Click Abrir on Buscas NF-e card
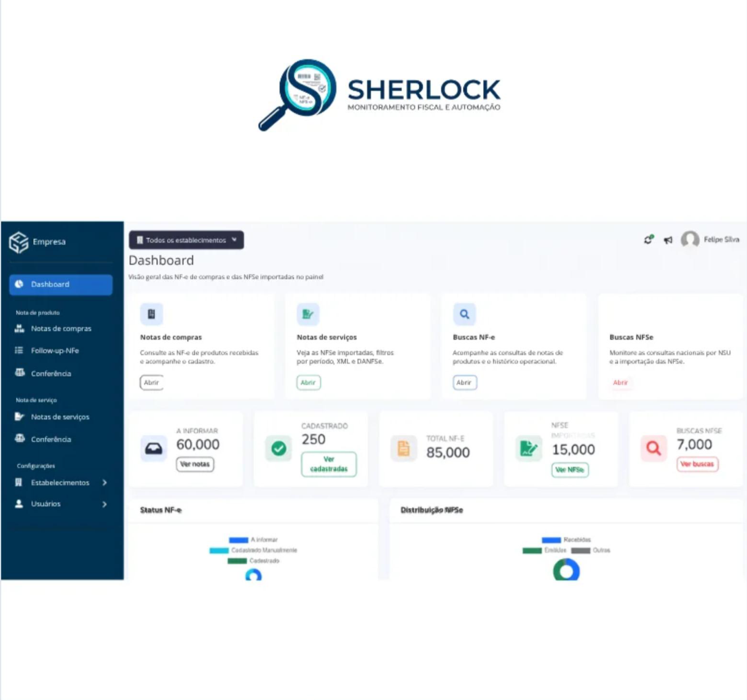Viewport: 747px width, 700px height. pyautogui.click(x=464, y=382)
